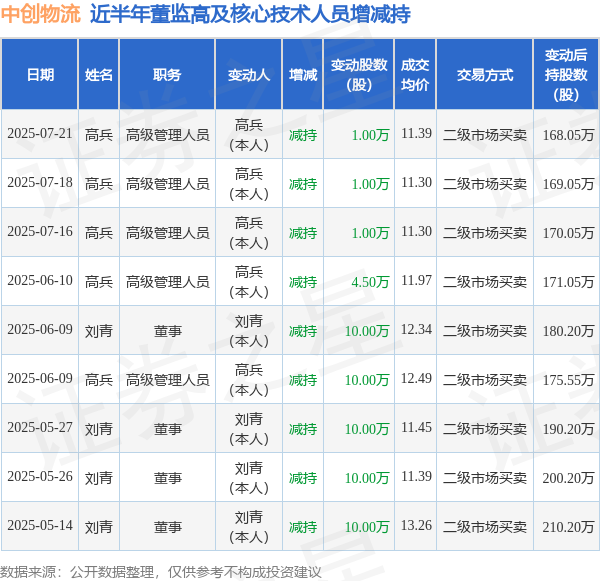Click holdings value 168.05万
This screenshot has height=581, width=600.
569,135
